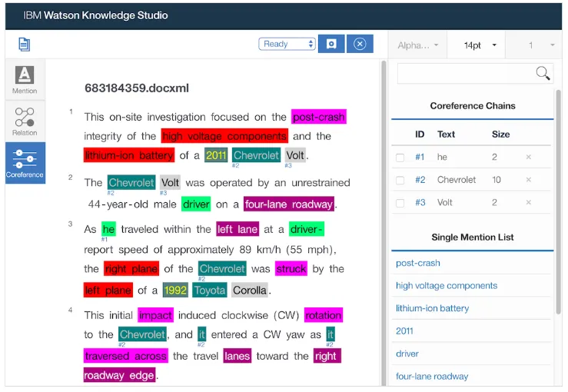Click the blue save document button
Image resolution: width=568 pixels, height=392 pixels.
point(331,44)
